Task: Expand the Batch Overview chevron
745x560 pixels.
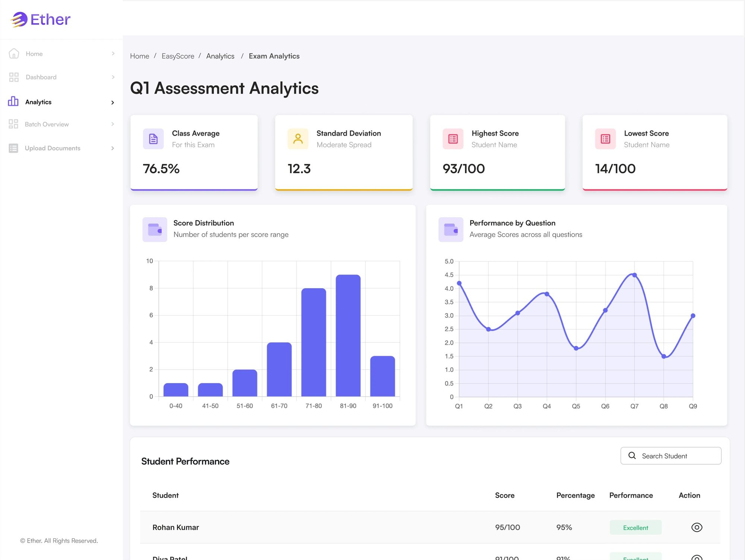Action: click(x=112, y=124)
